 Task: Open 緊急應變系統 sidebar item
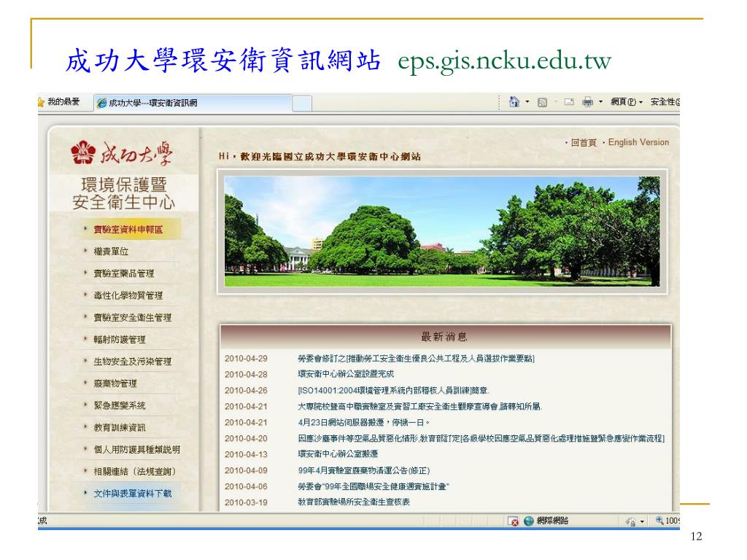(120, 405)
